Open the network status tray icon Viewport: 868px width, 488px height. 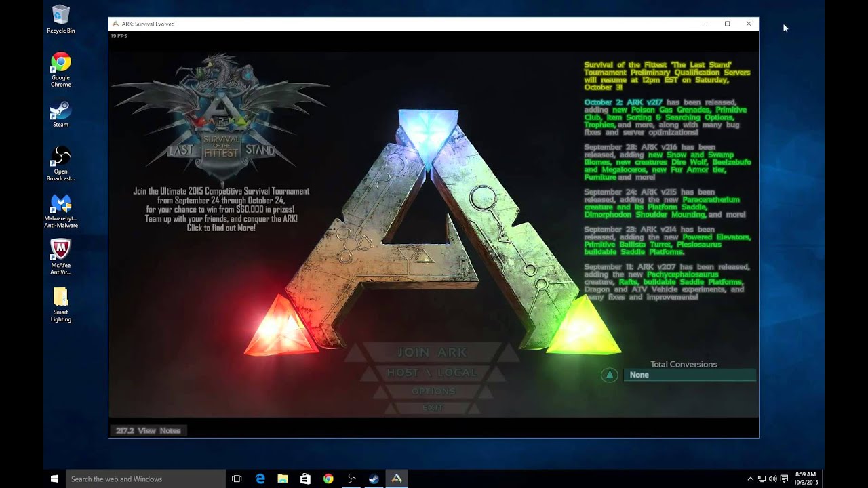click(762, 479)
